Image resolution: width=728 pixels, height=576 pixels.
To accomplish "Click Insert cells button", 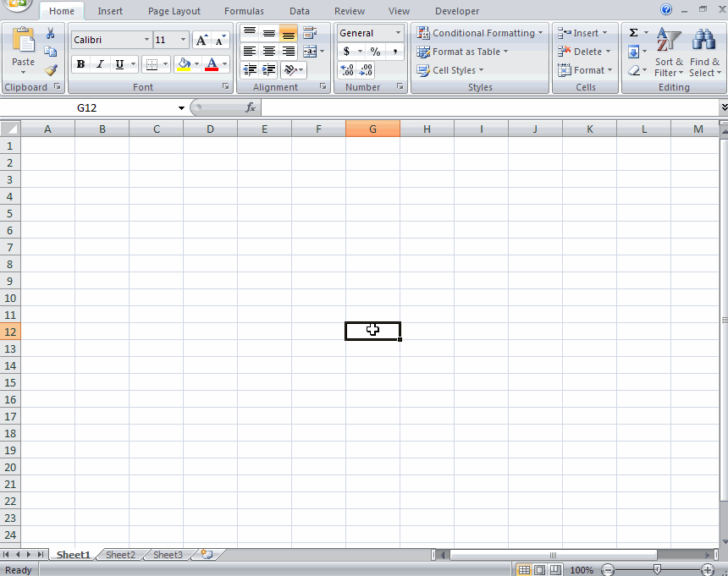I will [x=582, y=33].
